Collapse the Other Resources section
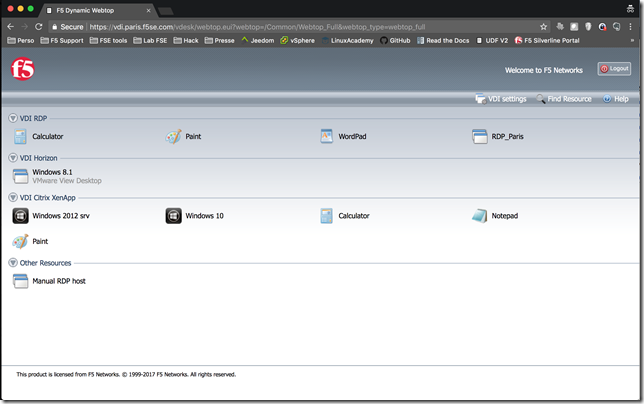Viewport: 644px width, 404px height. click(x=13, y=262)
